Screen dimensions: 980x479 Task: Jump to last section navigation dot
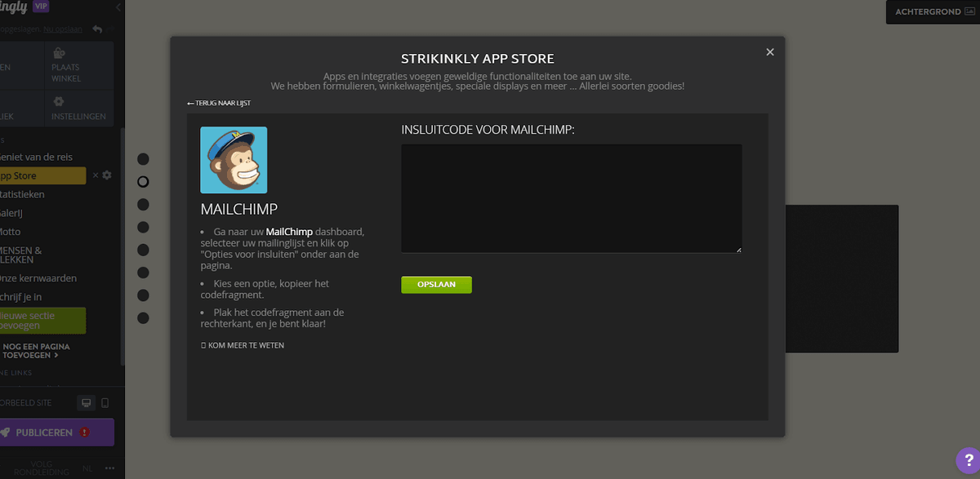[x=143, y=317]
